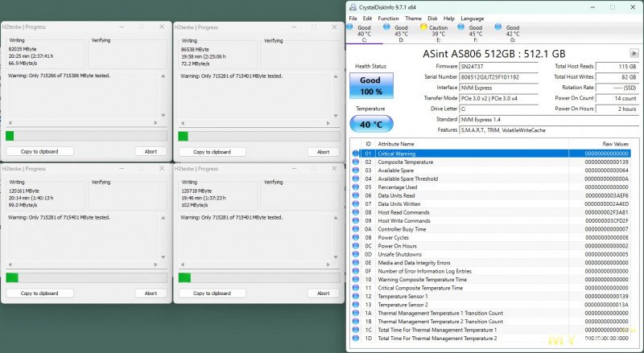Click status circle of Unsafe Shutdowns row
Viewport: 644px width, 353px height.
click(356, 254)
